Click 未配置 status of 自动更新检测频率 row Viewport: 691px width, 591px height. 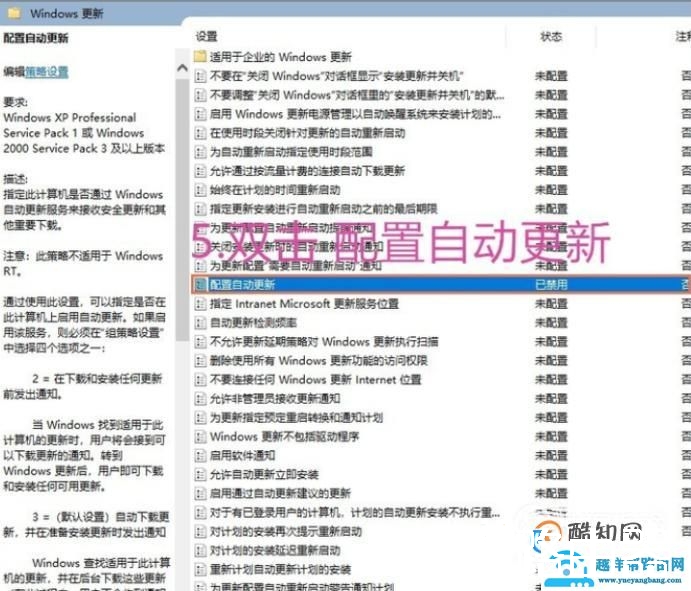(x=551, y=323)
